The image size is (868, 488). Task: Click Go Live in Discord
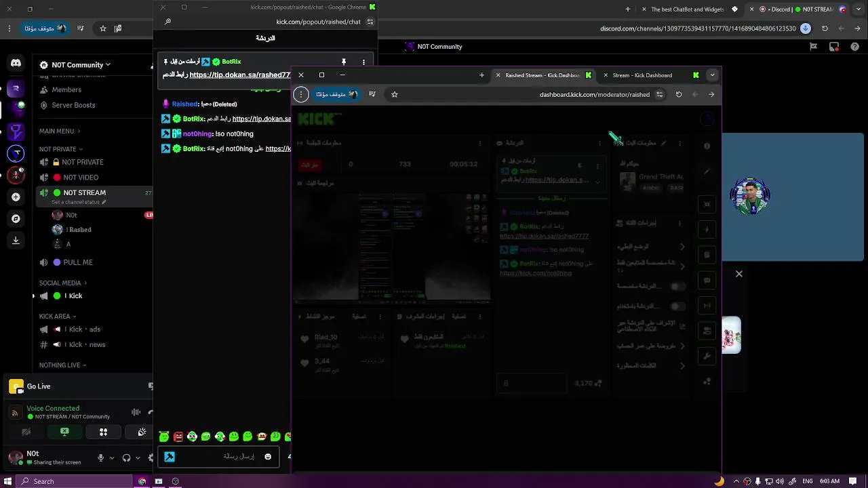39,386
